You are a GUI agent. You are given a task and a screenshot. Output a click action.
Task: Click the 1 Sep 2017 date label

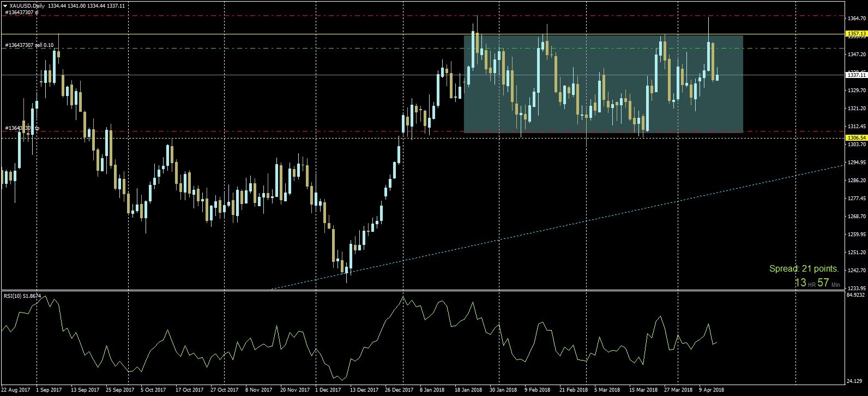tap(49, 390)
